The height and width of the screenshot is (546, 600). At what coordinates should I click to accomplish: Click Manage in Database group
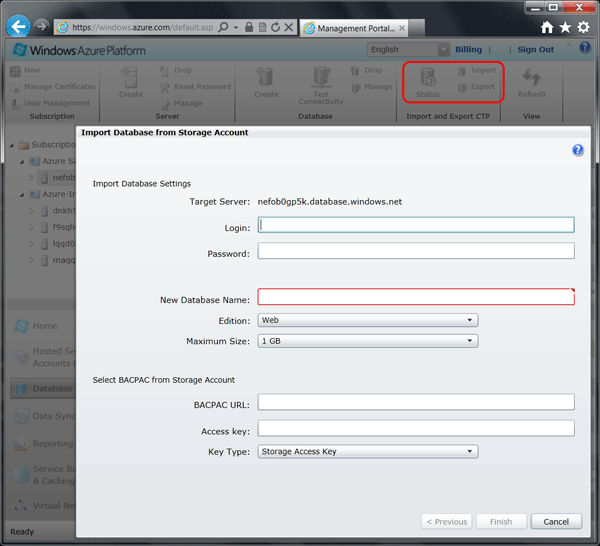coord(372,87)
